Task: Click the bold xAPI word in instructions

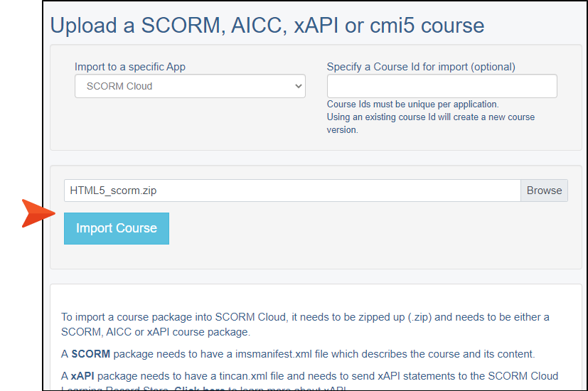Action: (x=82, y=376)
